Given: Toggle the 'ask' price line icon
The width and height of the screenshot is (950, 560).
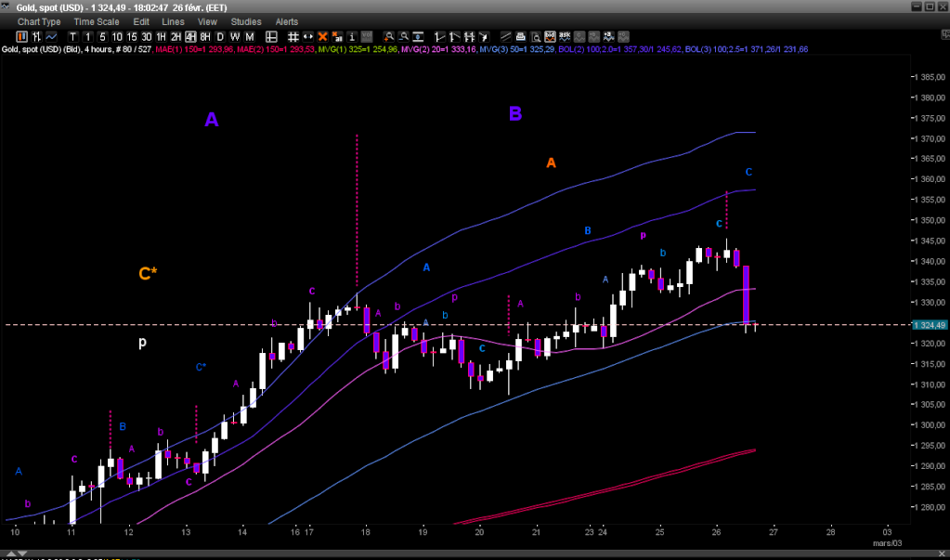Looking at the screenshot, I should click(x=565, y=36).
